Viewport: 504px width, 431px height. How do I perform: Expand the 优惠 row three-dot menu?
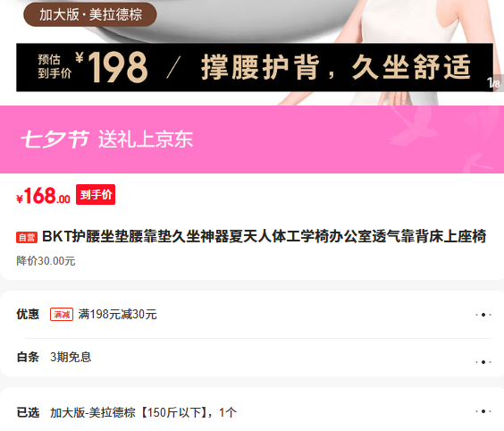(483, 315)
